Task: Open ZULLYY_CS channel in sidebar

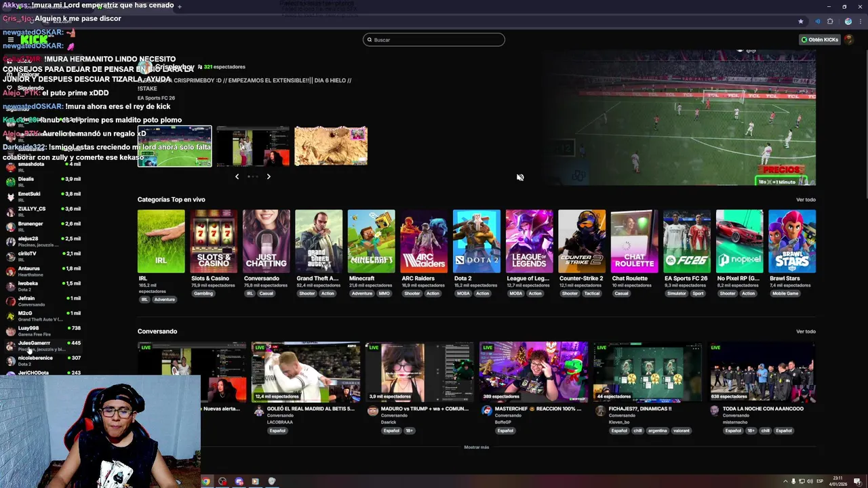Action: [43, 211]
